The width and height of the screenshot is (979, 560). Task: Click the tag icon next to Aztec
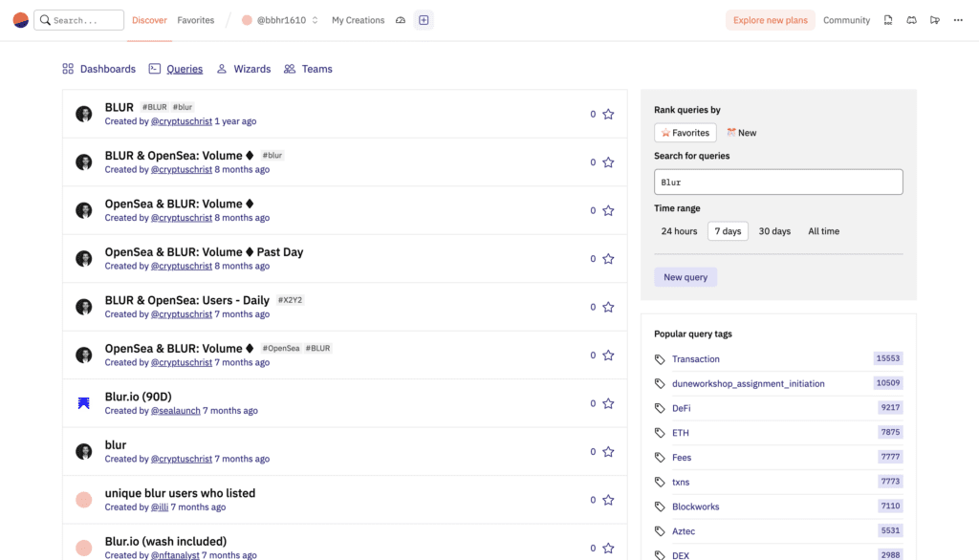(x=660, y=531)
